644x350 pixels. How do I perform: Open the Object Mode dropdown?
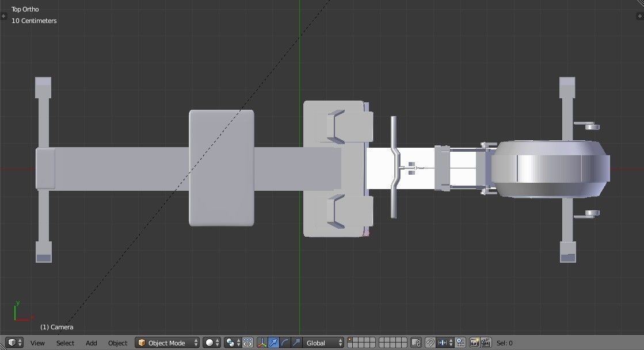tap(167, 343)
